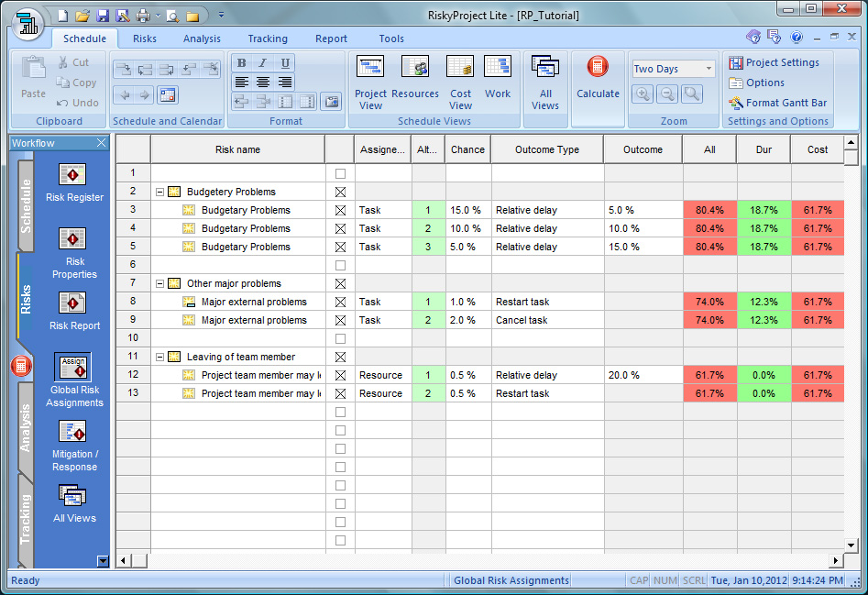Open Cost View from ribbon
Viewport: 868px width, 595px height.
click(x=460, y=83)
